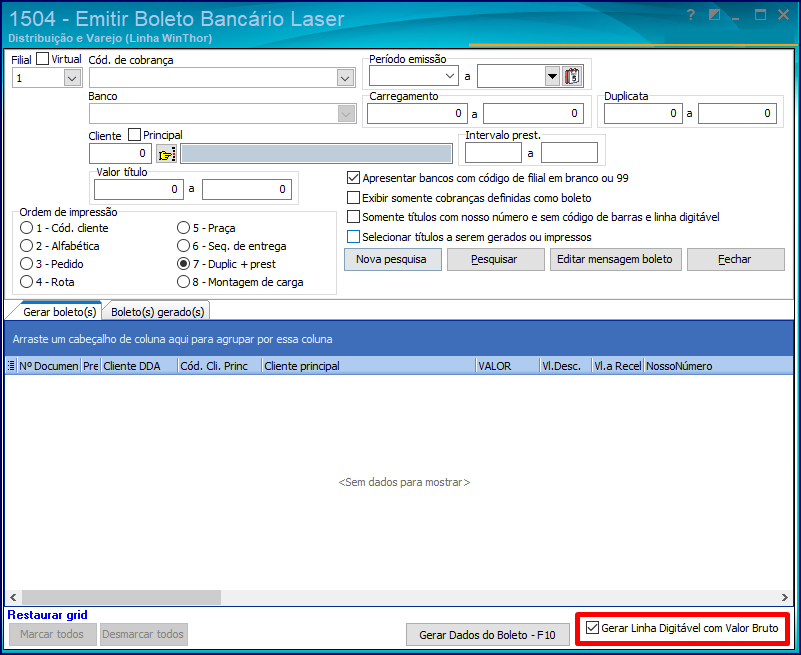The image size is (801, 655).
Task: Enable Exibir somente cobranças definidas como boleto
Action: coord(354,198)
